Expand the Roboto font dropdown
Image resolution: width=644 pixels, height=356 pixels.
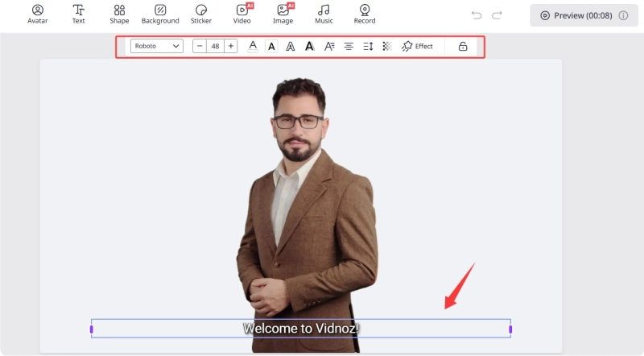[x=157, y=47]
